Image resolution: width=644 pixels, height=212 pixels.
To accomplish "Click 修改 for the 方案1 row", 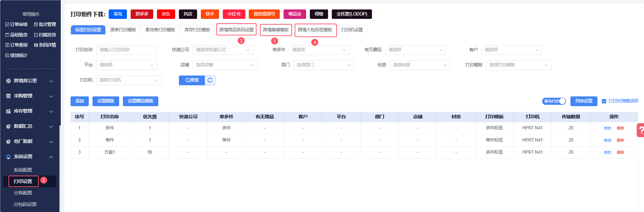I will [608, 152].
